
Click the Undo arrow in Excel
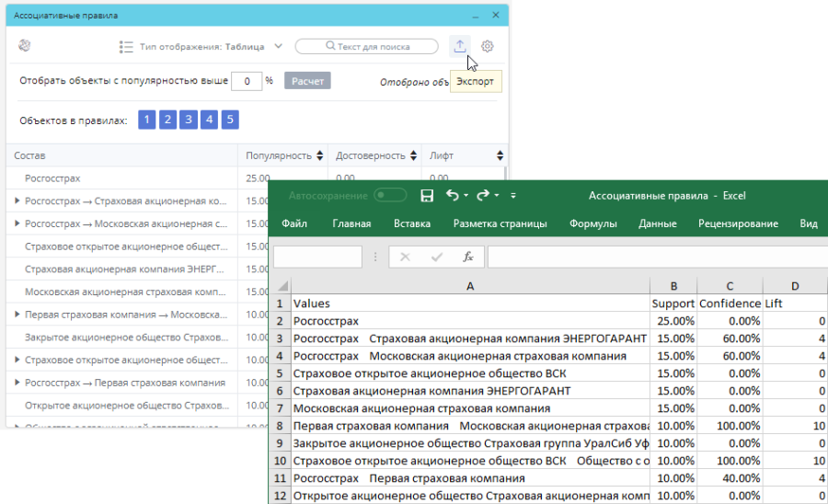tap(452, 196)
